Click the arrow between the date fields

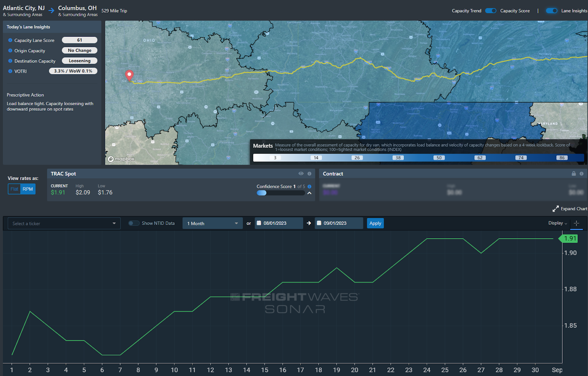coord(309,223)
